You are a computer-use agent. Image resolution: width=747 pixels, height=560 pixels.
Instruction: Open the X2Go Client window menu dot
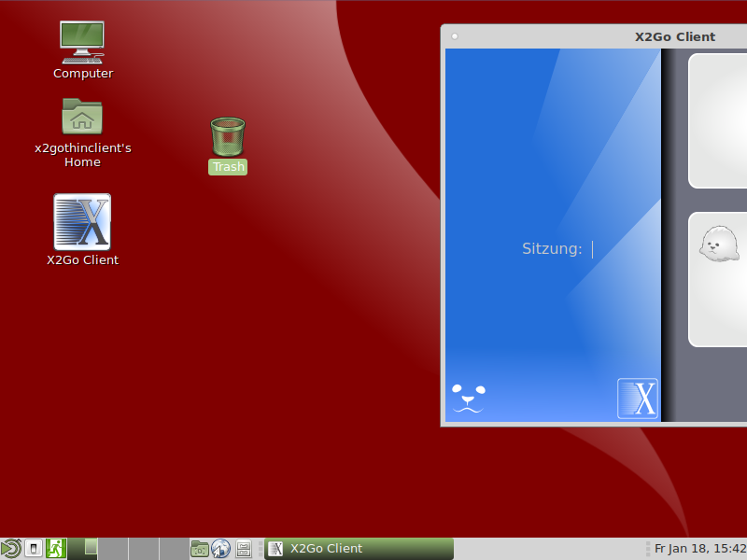(455, 36)
